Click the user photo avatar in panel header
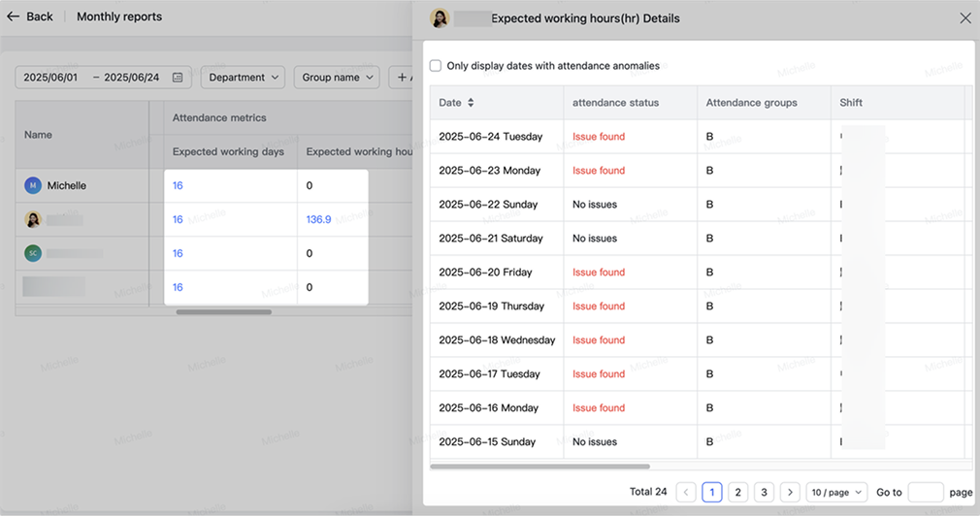This screenshot has width=980, height=516. coord(440,18)
